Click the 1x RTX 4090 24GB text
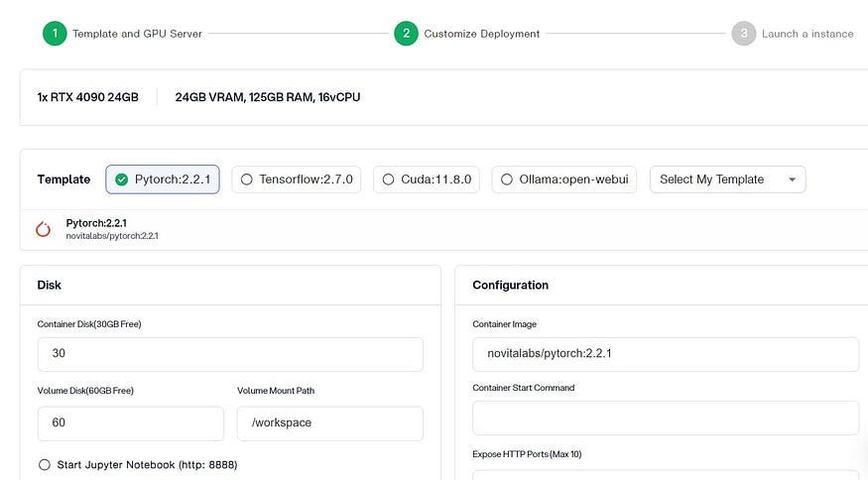Image resolution: width=868 pixels, height=480 pixels. (87, 97)
